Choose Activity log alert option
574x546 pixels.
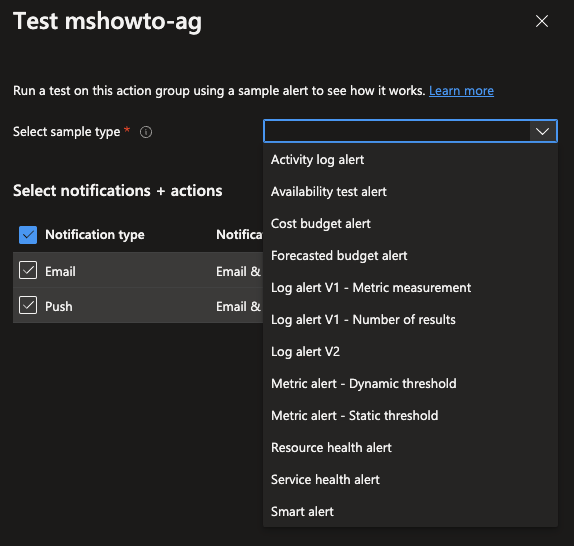410,160
